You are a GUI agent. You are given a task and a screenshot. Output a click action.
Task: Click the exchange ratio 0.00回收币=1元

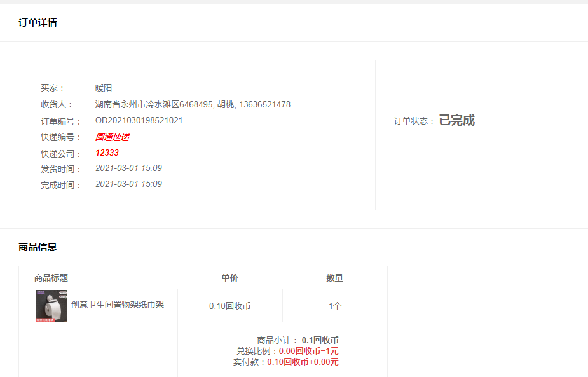pyautogui.click(x=309, y=351)
